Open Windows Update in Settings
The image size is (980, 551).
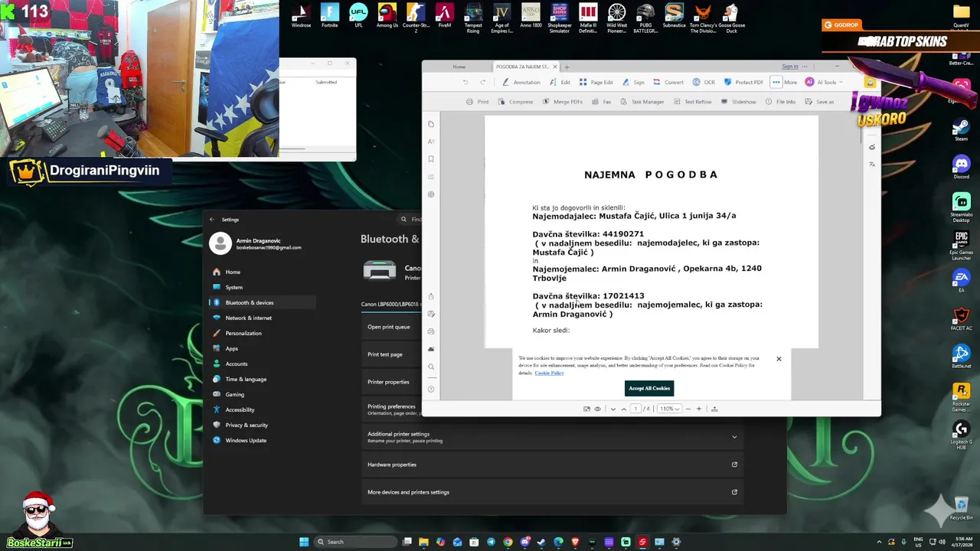(x=262, y=440)
